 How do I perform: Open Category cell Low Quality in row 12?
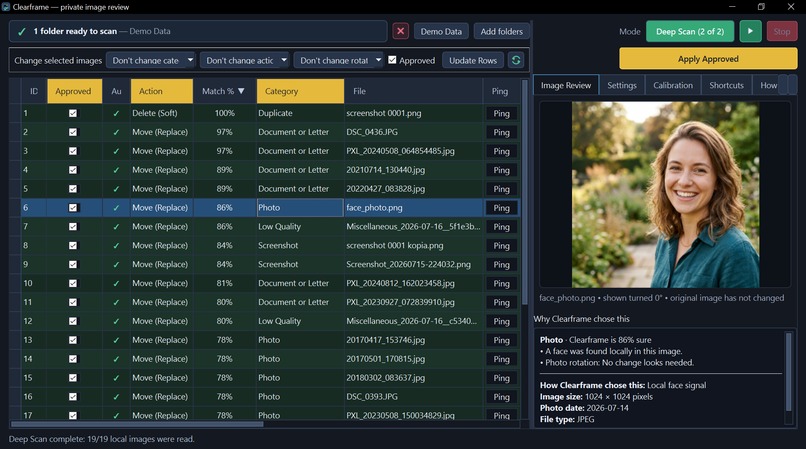pyautogui.click(x=300, y=321)
